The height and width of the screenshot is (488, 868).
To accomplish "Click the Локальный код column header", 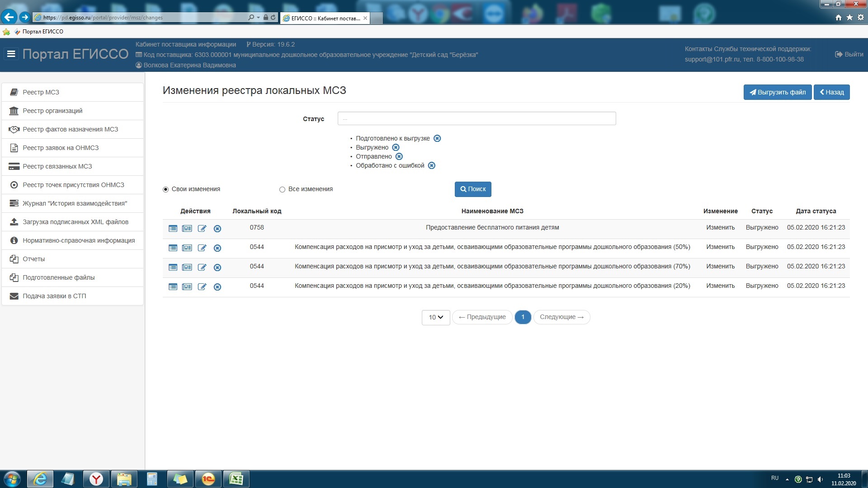I will coord(257,211).
